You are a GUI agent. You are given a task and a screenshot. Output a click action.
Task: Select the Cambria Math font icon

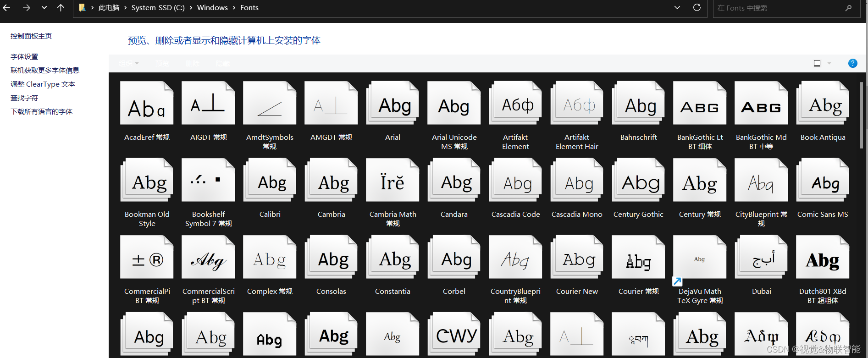[x=393, y=180]
